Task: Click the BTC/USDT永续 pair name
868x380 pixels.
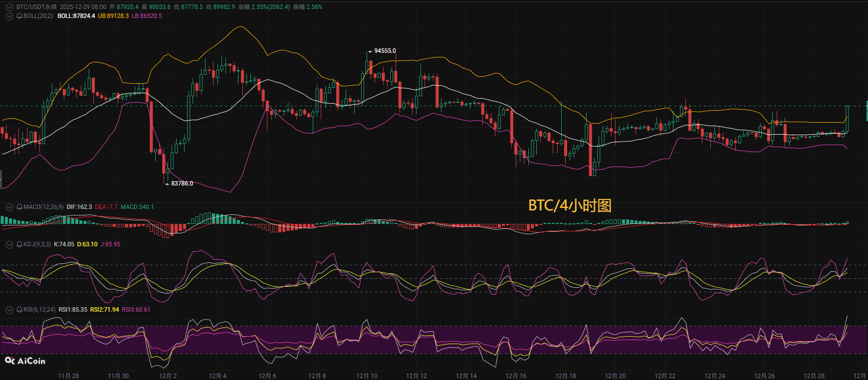Action: click(36, 7)
